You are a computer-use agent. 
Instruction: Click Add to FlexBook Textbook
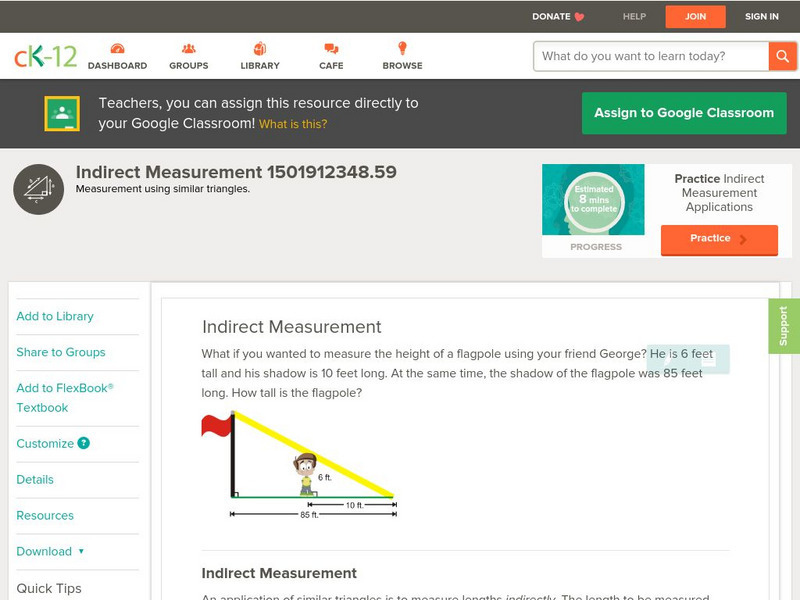(65, 398)
